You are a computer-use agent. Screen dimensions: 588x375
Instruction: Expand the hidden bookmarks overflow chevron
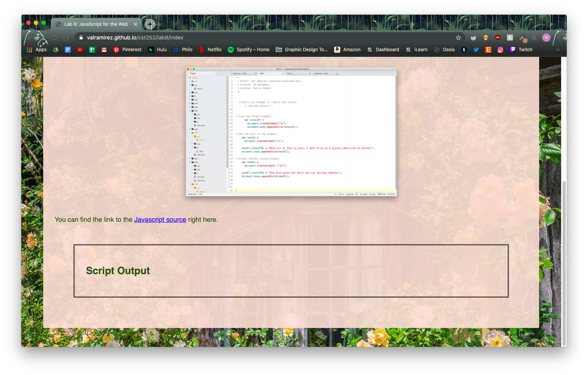tap(558, 50)
